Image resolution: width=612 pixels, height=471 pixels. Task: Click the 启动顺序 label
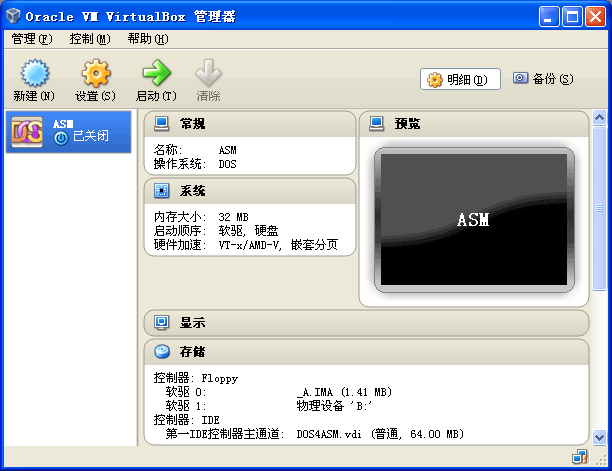pos(180,231)
